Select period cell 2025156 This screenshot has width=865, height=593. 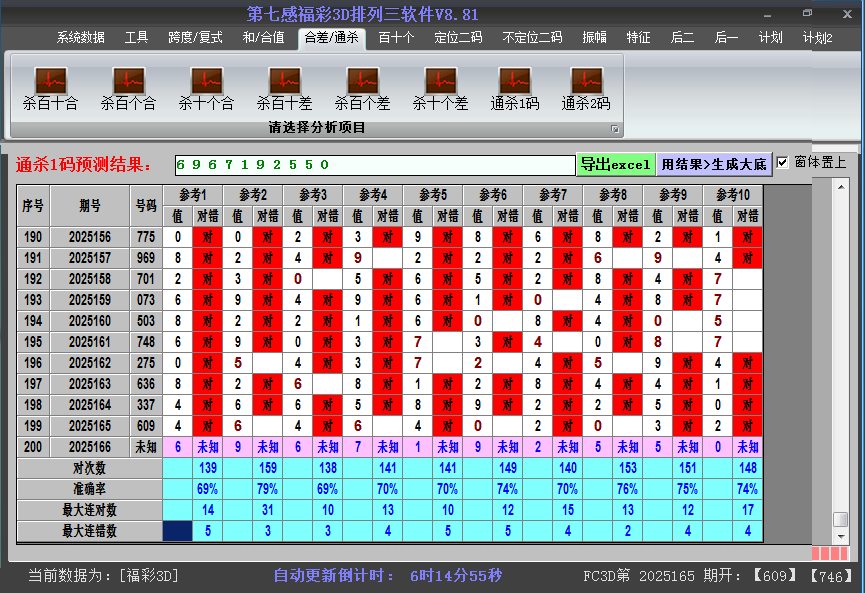[x=90, y=237]
